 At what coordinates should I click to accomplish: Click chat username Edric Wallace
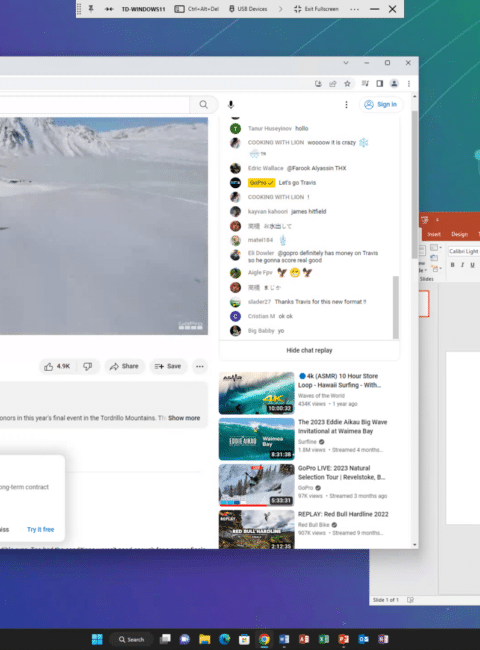(265, 168)
